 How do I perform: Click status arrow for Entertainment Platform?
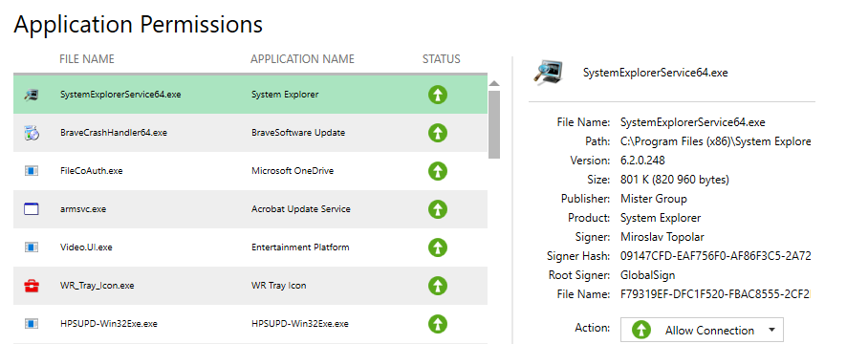[437, 247]
